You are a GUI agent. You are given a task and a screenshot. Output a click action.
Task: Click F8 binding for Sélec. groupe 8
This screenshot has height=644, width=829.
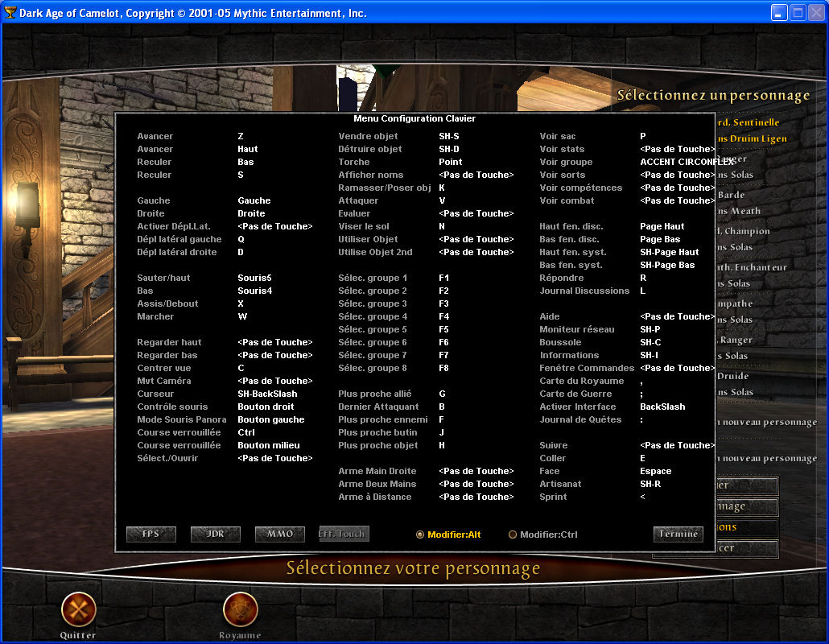tap(443, 368)
